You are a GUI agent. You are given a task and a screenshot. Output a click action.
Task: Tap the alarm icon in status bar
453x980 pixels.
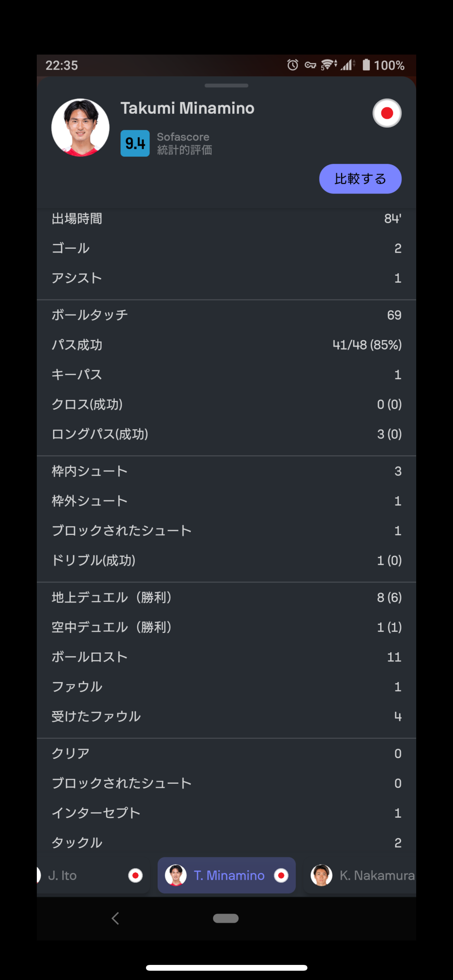pyautogui.click(x=293, y=65)
